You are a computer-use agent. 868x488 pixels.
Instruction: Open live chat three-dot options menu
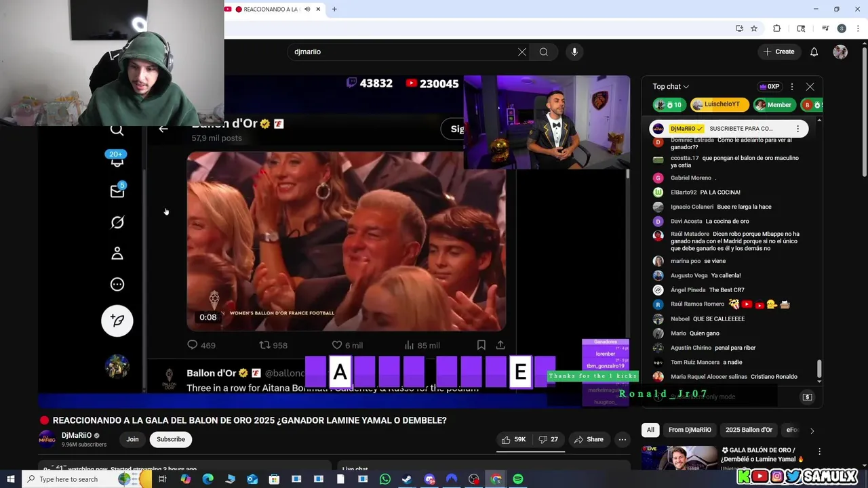click(x=792, y=87)
